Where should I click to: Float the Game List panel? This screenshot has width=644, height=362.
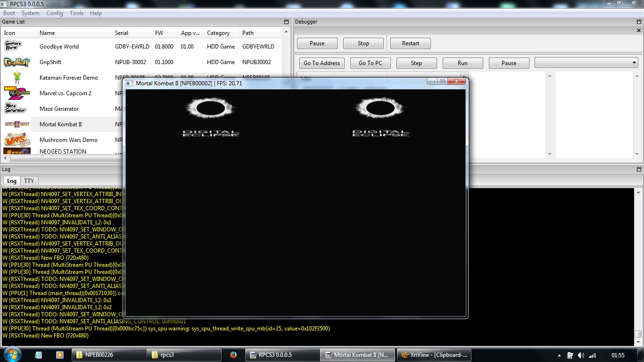(x=286, y=22)
